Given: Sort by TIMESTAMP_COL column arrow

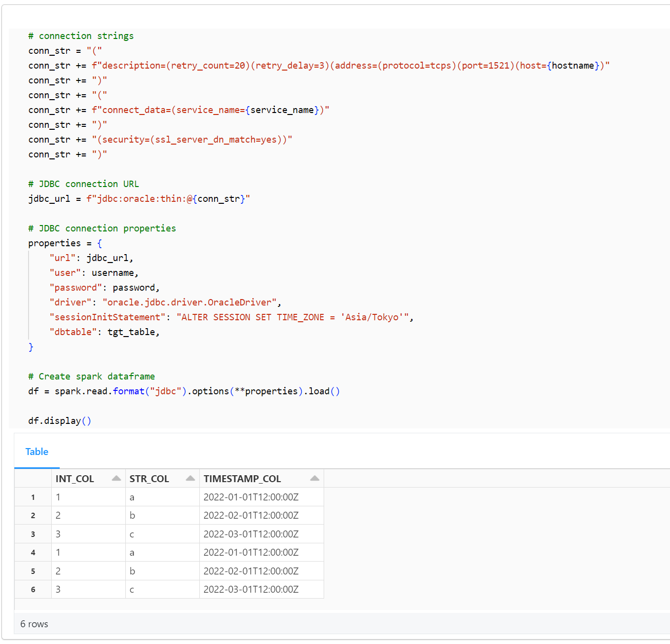Looking at the screenshot, I should tap(315, 478).
